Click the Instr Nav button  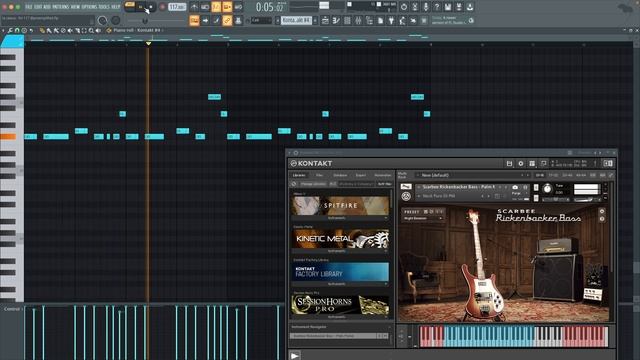pyautogui.click(x=384, y=184)
